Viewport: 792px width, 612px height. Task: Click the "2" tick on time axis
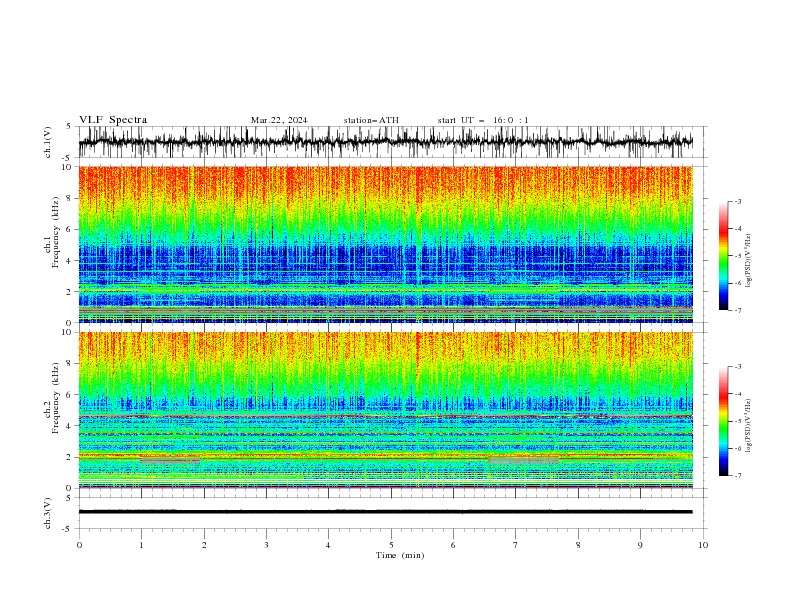pos(204,545)
